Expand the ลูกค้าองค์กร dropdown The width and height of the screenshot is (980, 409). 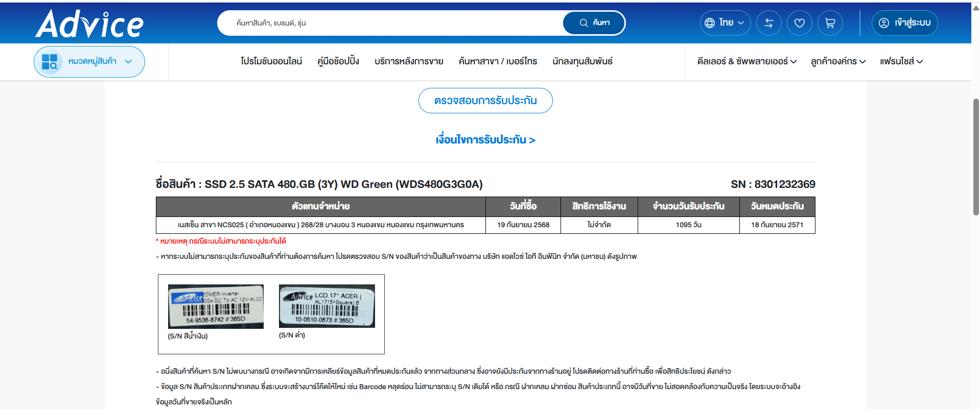[x=838, y=61]
